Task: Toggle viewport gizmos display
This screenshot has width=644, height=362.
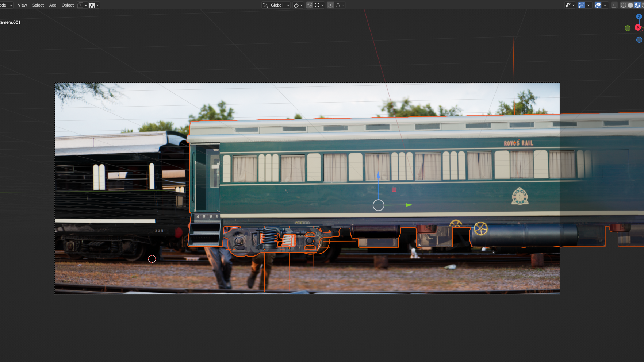Action: point(582,5)
